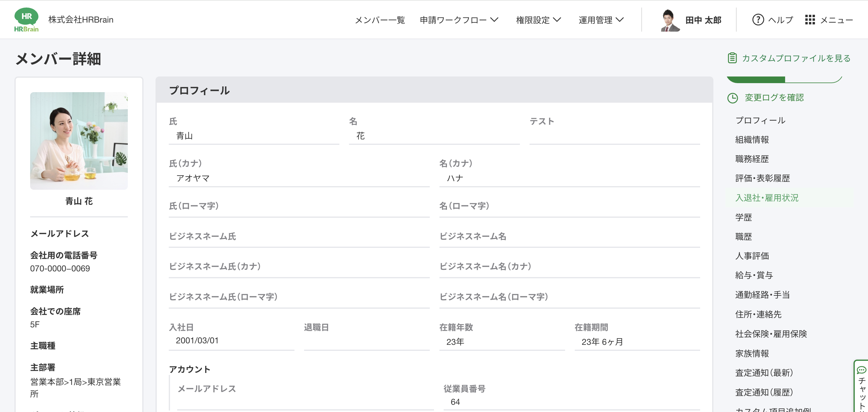Click the 氏 field containing 青山
868x412 pixels.
coord(254,136)
